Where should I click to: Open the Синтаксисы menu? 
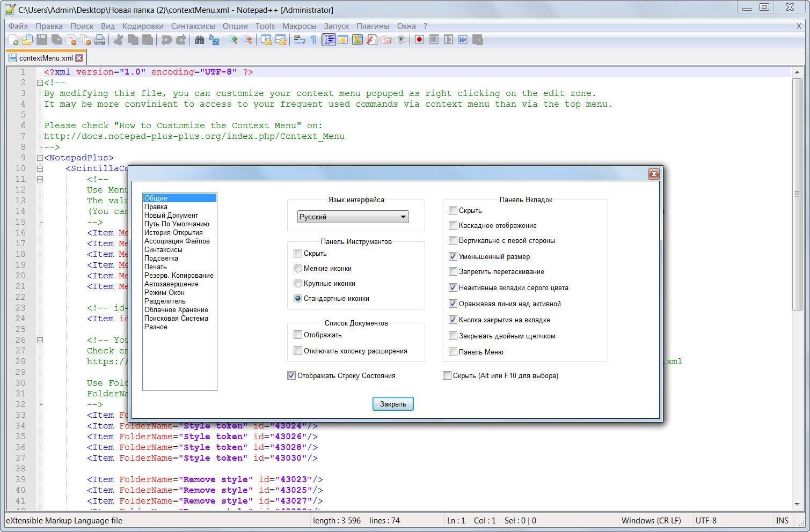tap(193, 26)
